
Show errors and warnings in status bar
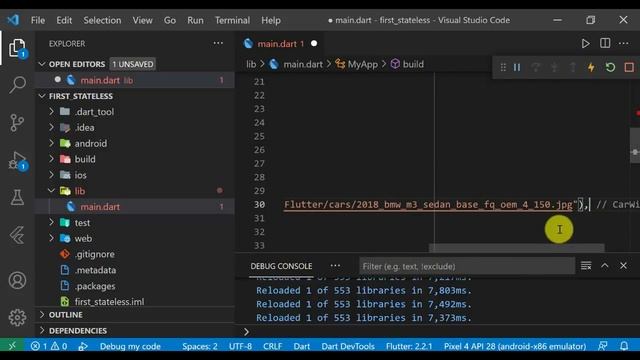pyautogui.click(x=49, y=346)
